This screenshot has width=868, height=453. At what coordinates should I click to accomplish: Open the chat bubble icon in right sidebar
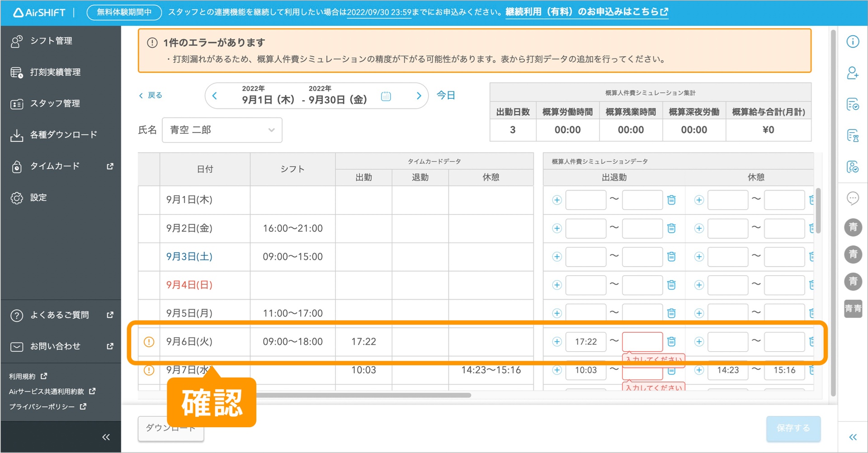(x=853, y=198)
